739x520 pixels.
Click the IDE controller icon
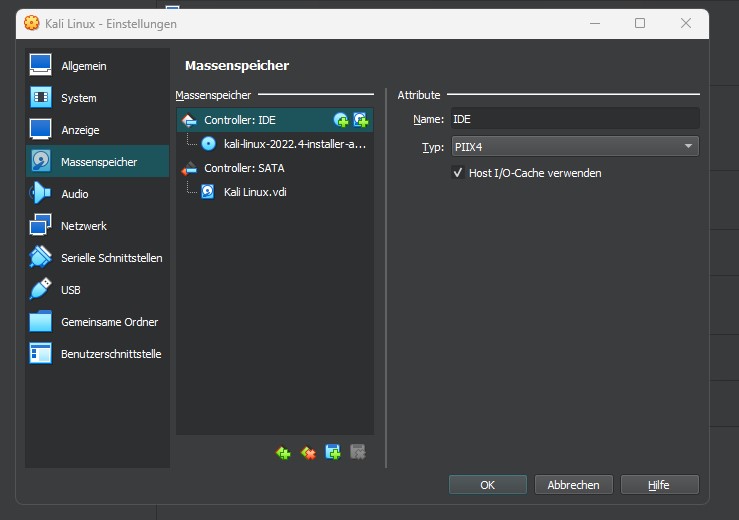pos(189,120)
